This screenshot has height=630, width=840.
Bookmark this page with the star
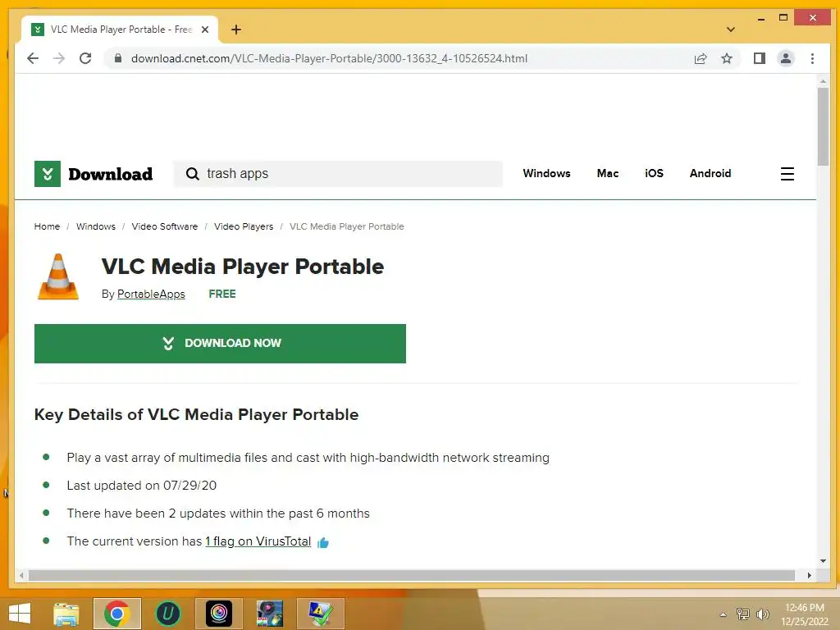click(x=727, y=58)
